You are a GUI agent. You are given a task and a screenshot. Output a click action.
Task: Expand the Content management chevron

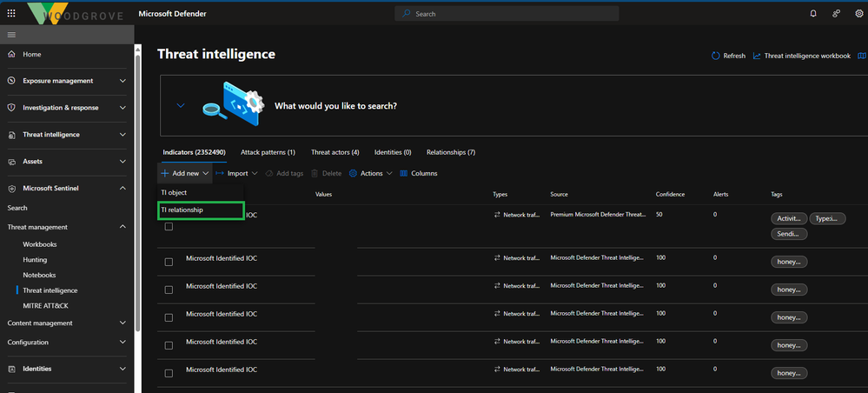click(x=123, y=323)
